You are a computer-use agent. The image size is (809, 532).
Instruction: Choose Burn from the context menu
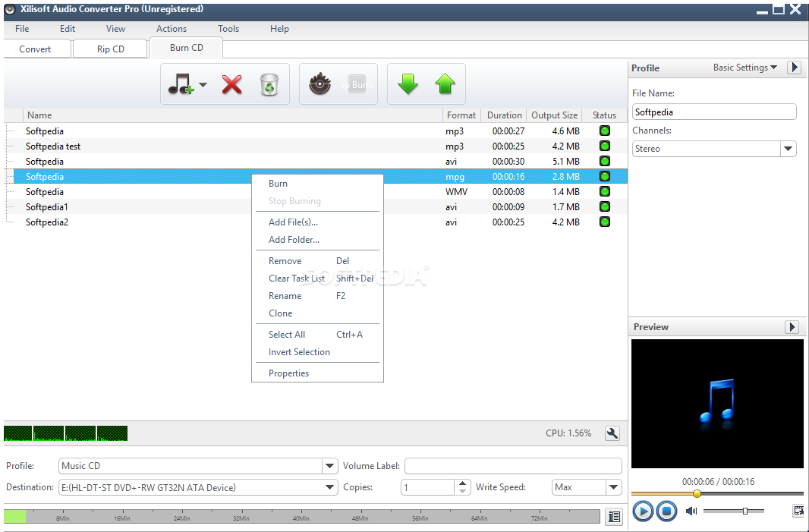tap(318, 184)
